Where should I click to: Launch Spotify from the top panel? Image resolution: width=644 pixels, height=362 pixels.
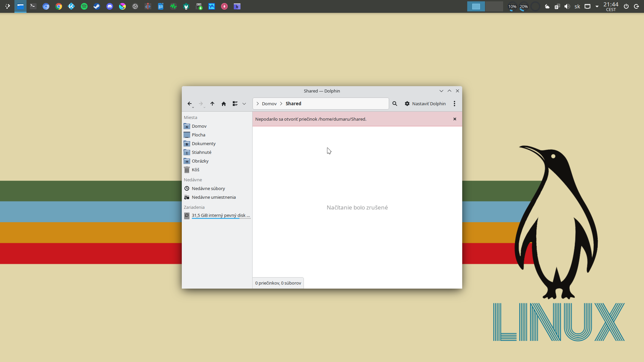point(84,6)
